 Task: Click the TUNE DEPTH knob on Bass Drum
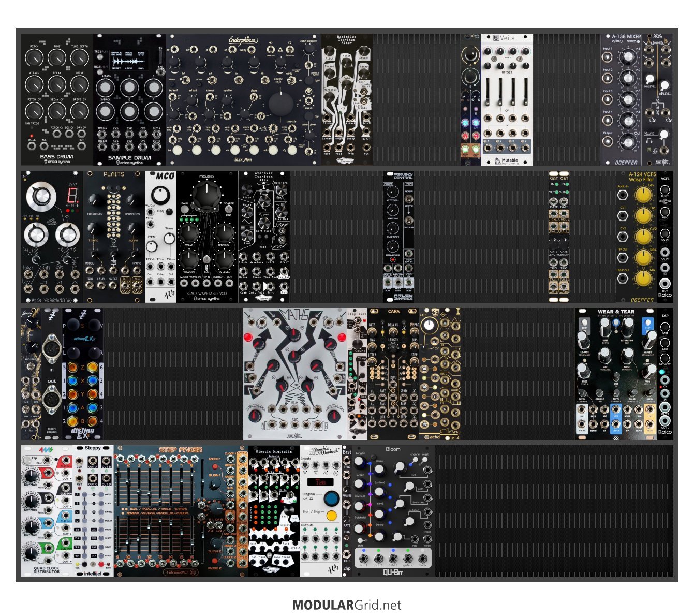(x=79, y=57)
